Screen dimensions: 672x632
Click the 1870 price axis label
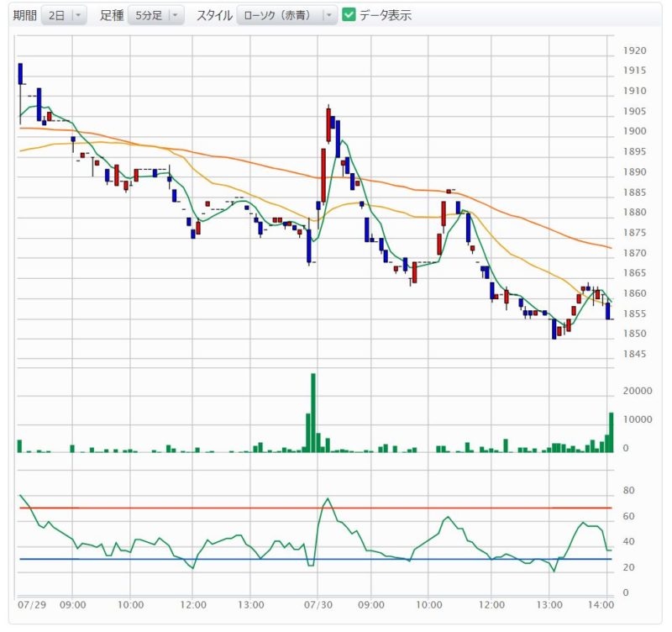pos(634,253)
